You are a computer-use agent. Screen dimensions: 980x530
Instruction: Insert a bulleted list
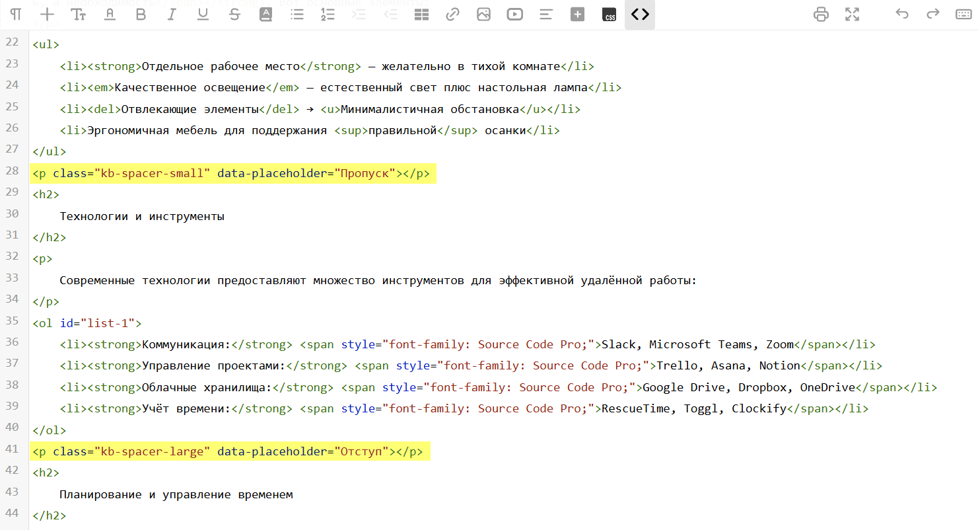coord(297,15)
